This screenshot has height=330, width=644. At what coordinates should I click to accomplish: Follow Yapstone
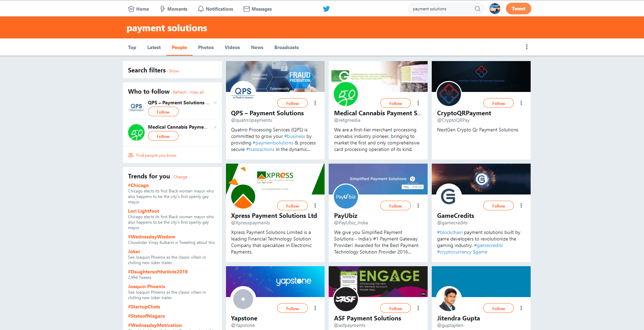click(x=292, y=308)
